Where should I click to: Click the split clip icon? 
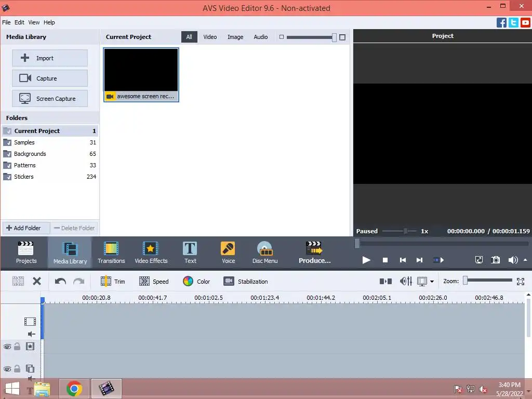click(x=18, y=281)
